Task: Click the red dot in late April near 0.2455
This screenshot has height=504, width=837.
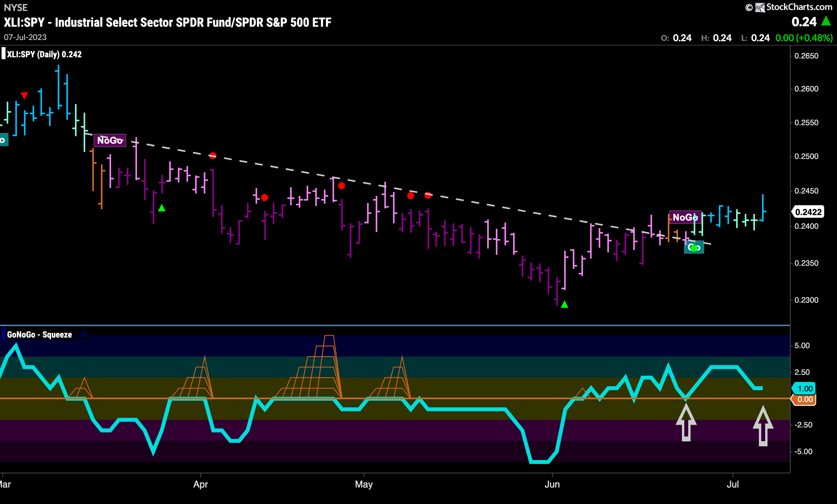Action: [x=342, y=186]
